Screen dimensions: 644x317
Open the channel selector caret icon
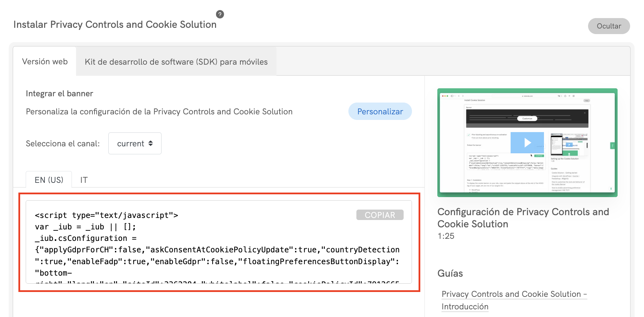(151, 143)
